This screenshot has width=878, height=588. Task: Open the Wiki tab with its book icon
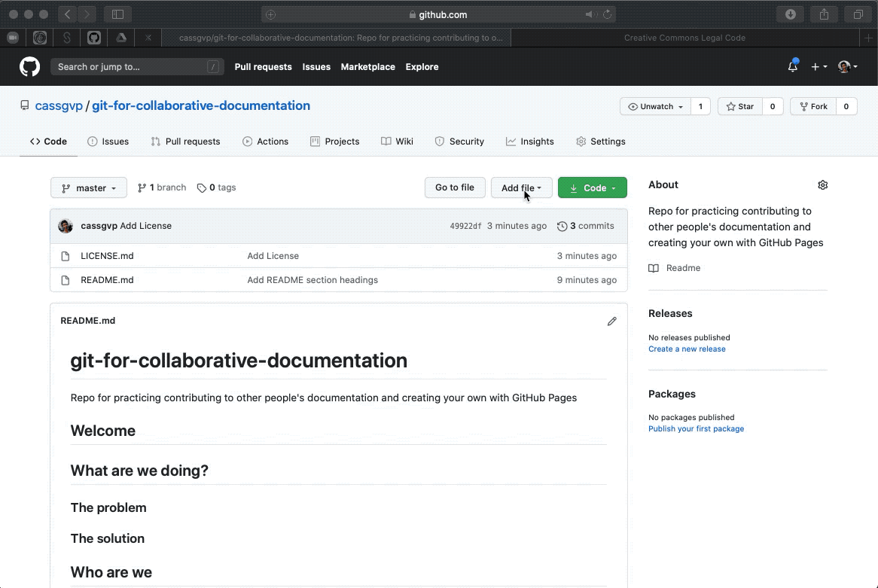[x=397, y=141]
